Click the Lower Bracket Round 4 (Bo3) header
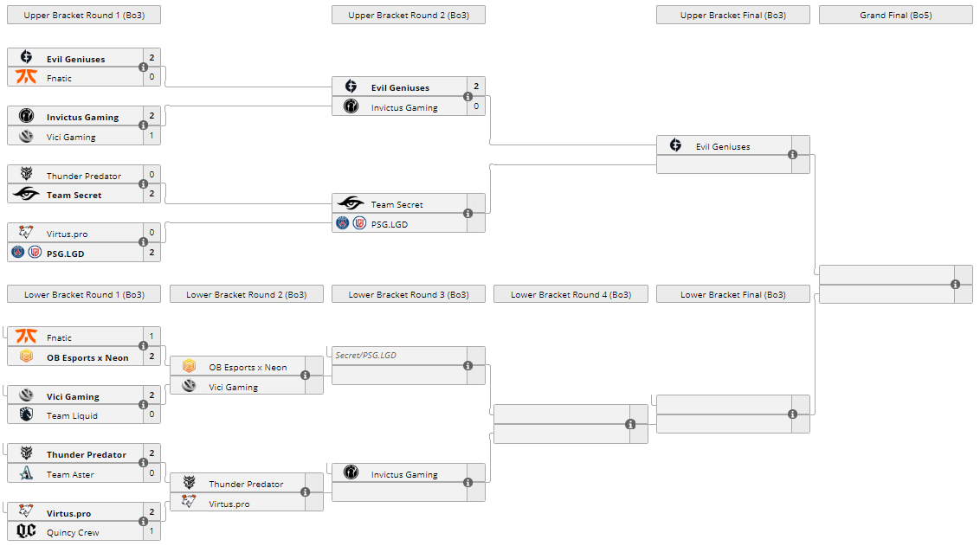 [x=571, y=294]
